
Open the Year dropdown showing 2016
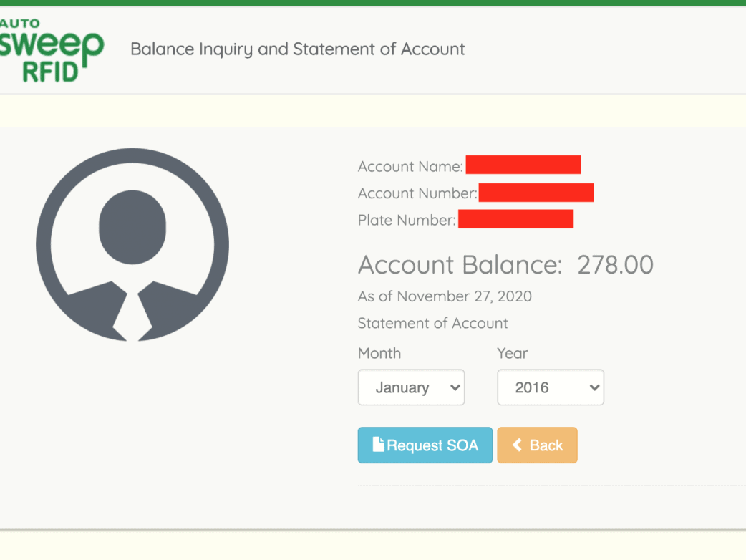tap(550, 387)
